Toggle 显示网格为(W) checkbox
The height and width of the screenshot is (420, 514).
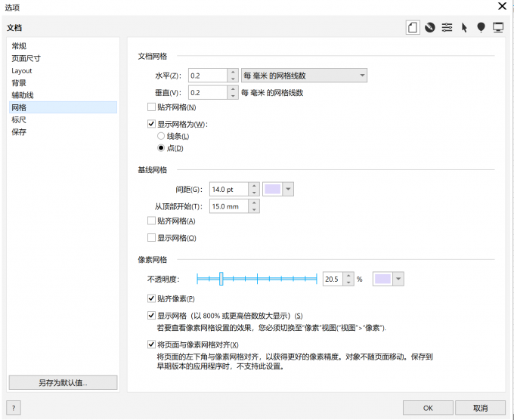(x=151, y=124)
